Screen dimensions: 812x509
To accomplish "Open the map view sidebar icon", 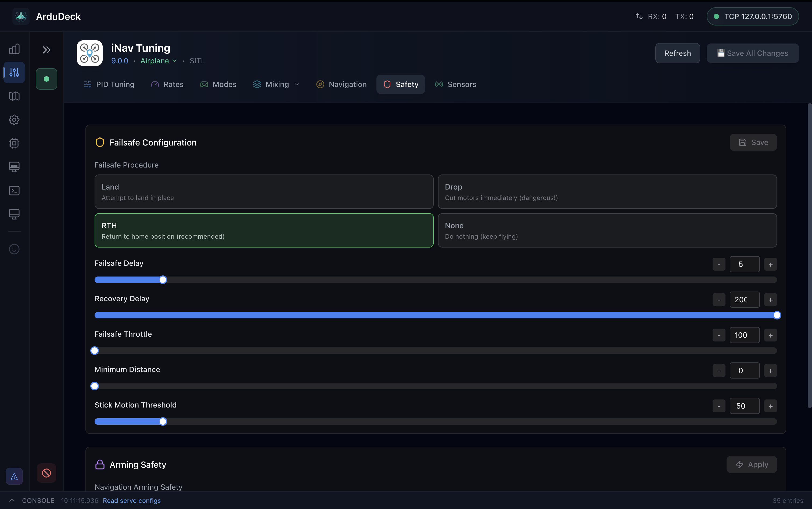I will (14, 96).
